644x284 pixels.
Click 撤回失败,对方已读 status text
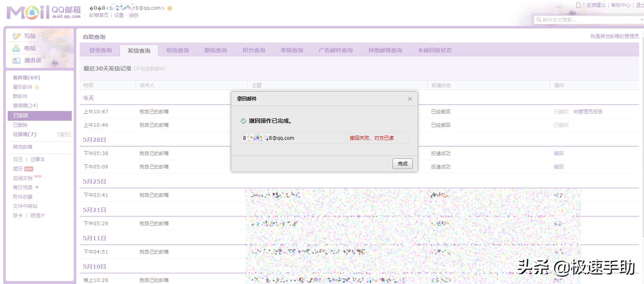click(x=372, y=138)
